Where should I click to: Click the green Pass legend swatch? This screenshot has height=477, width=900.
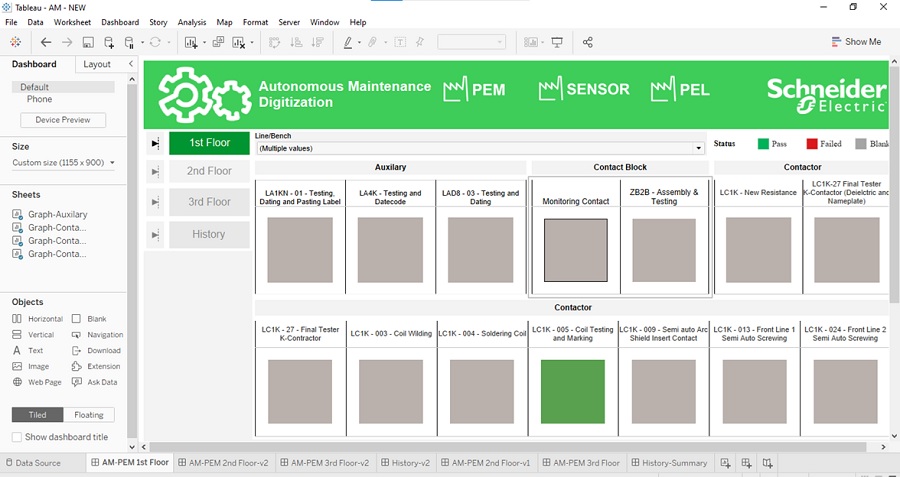[x=763, y=144]
